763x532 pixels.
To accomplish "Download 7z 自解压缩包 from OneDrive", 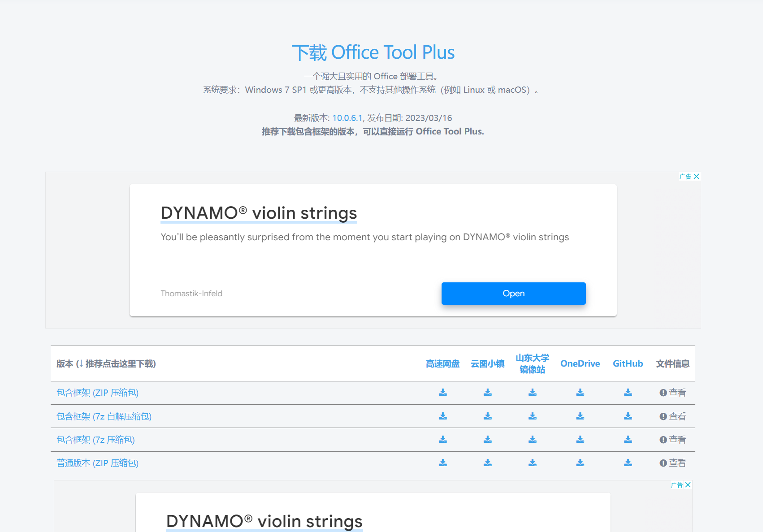I will tap(580, 416).
